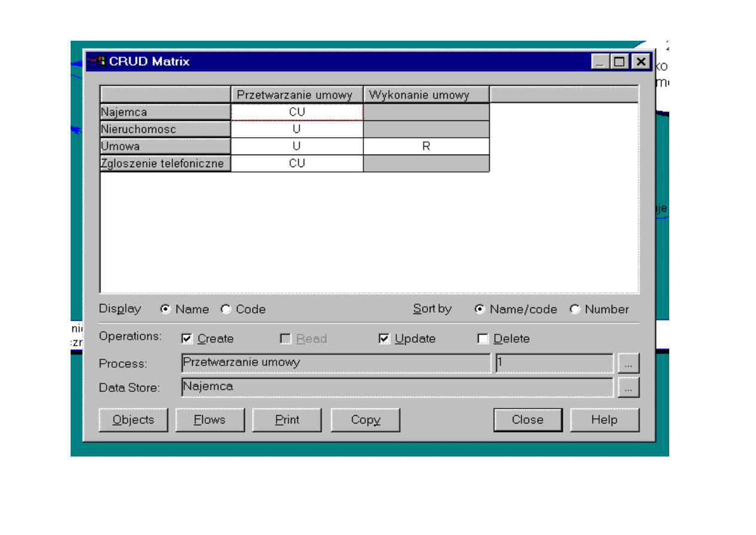The height and width of the screenshot is (535, 756).
Task: Open the Data Store browse ellipsis button
Action: click(628, 388)
